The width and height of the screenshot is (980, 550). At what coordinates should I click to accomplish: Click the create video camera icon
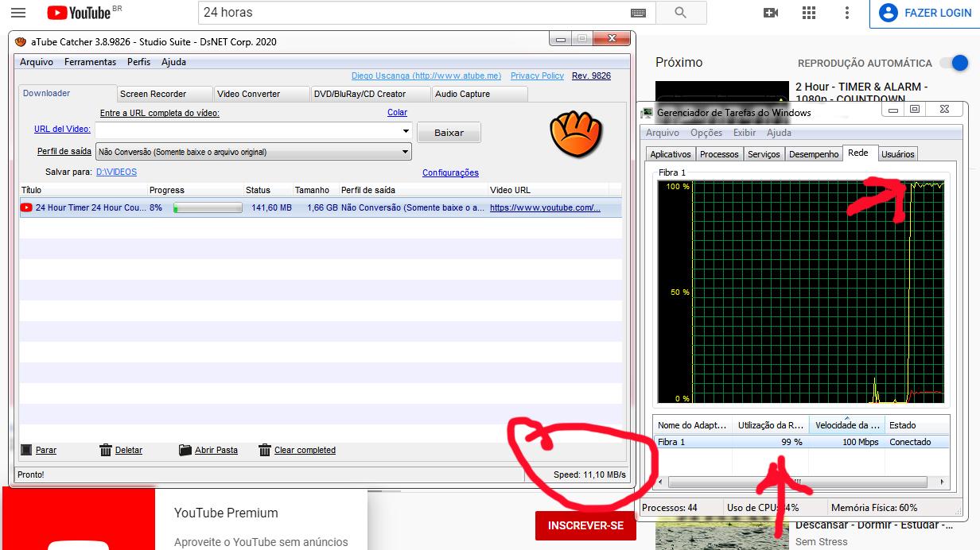pos(770,13)
